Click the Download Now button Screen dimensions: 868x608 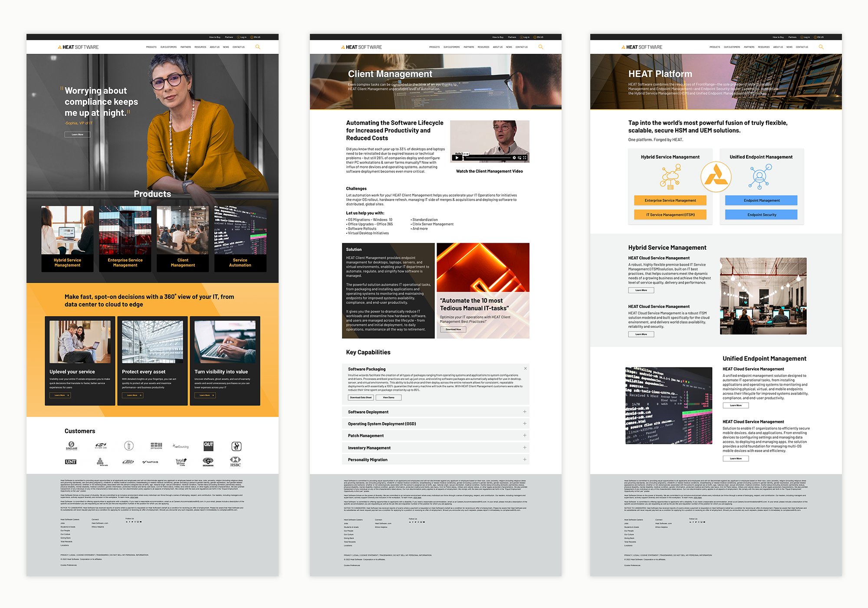click(453, 329)
